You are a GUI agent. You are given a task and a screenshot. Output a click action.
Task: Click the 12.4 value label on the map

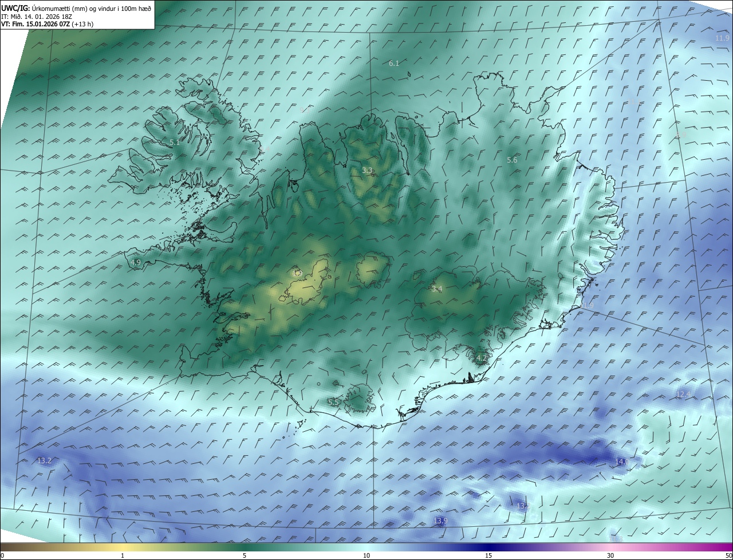[683, 395]
